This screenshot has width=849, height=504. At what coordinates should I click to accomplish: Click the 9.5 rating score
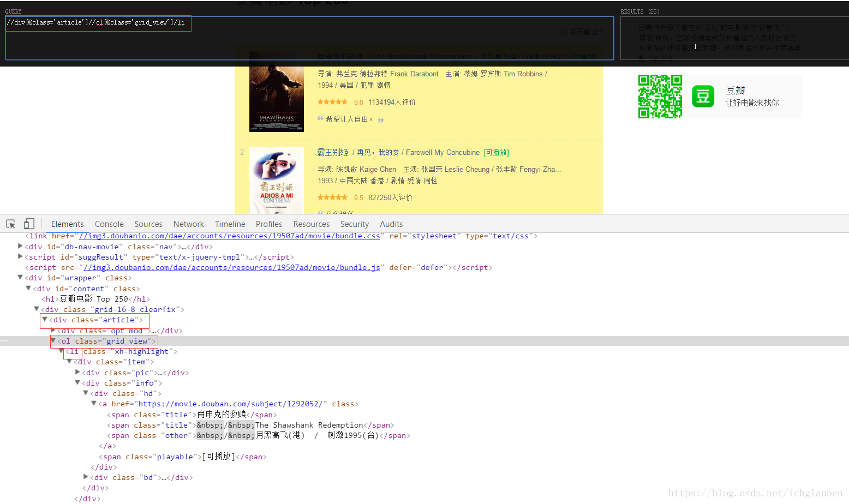tap(358, 198)
